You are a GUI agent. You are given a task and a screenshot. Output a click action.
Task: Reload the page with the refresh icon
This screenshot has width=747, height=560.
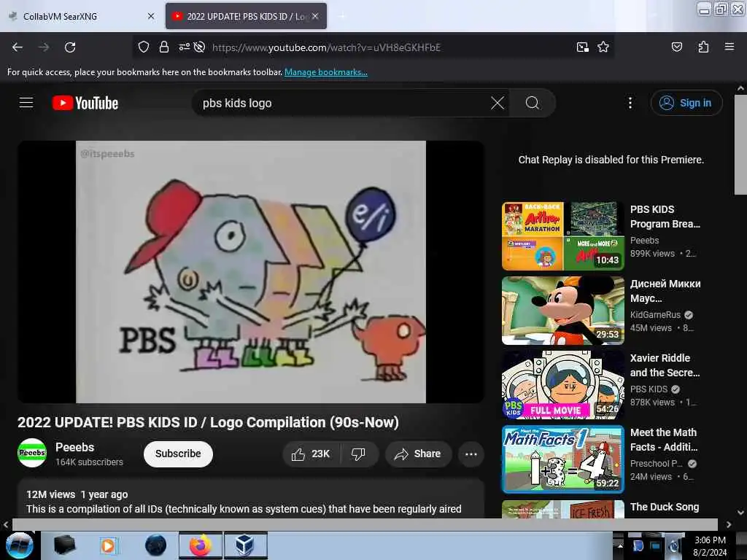[70, 47]
